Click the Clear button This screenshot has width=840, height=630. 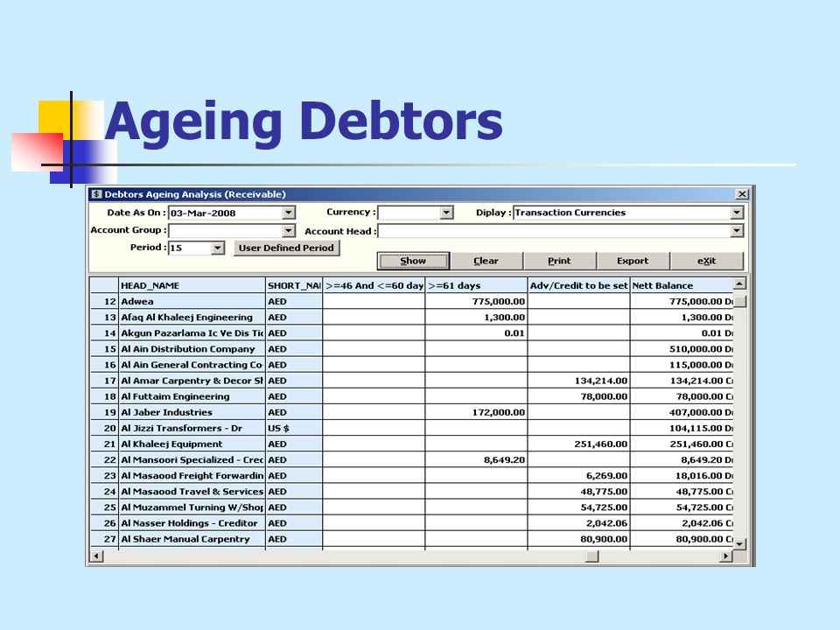(486, 261)
